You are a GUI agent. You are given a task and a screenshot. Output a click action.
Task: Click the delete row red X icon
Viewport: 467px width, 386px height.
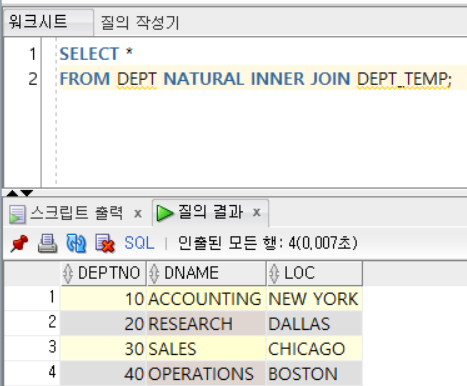pos(105,243)
